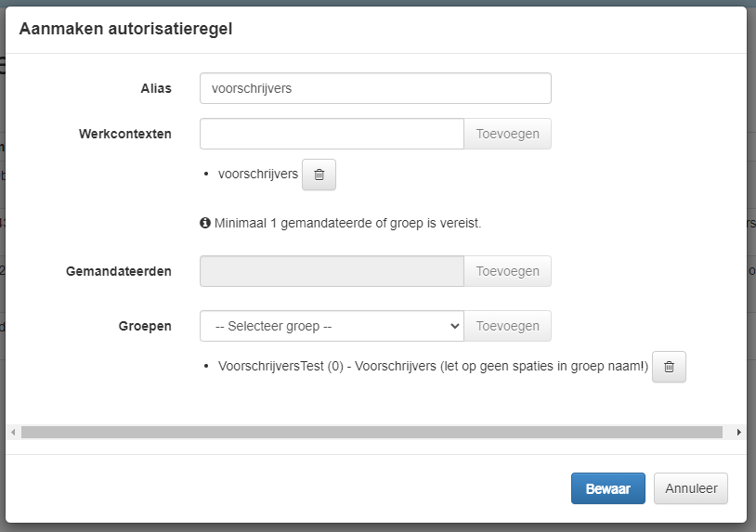Click the Groepen field label
This screenshot has width=756, height=532.
(x=145, y=326)
